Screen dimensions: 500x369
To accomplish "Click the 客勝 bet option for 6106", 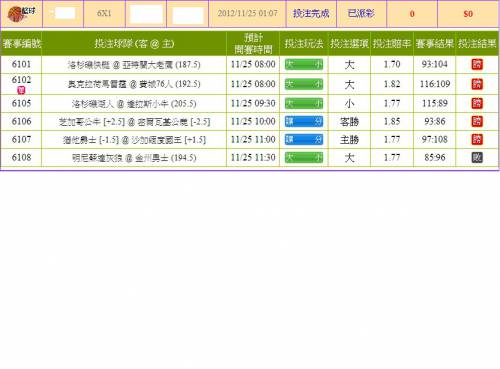I will (349, 122).
